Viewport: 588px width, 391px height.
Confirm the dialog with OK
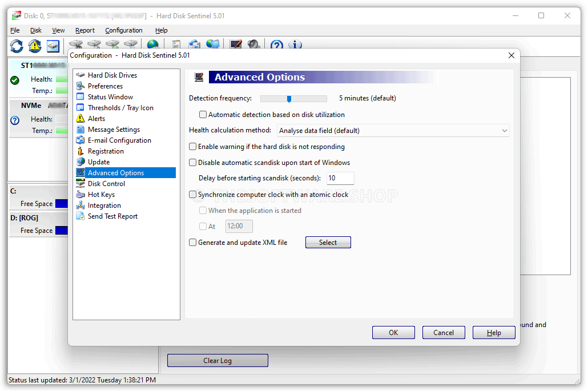click(393, 333)
